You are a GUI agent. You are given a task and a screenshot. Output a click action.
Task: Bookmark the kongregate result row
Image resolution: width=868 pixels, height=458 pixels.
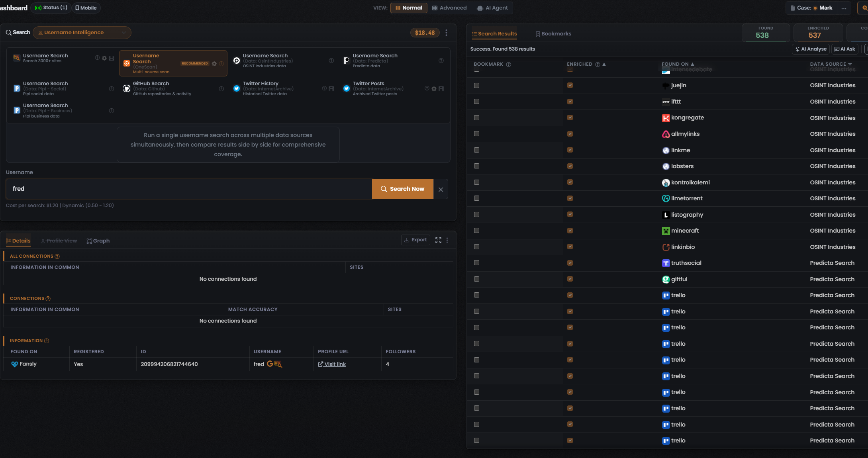[476, 118]
